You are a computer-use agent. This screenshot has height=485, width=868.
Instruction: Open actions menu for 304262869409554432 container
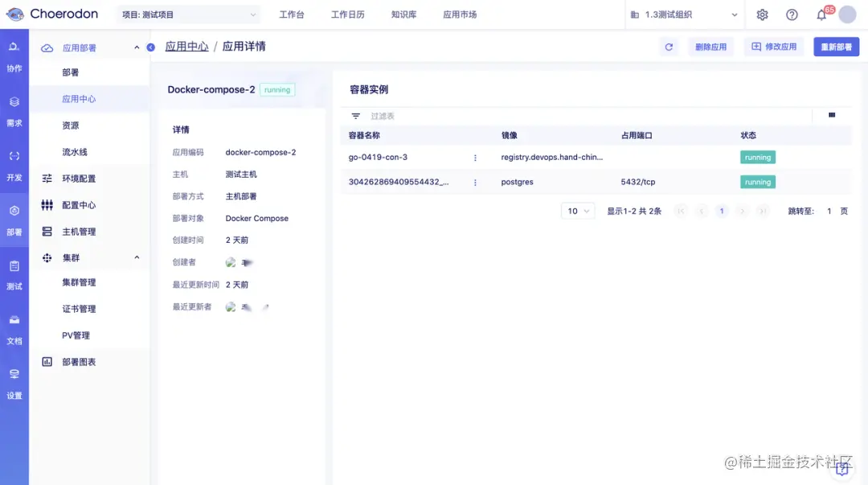pyautogui.click(x=475, y=183)
